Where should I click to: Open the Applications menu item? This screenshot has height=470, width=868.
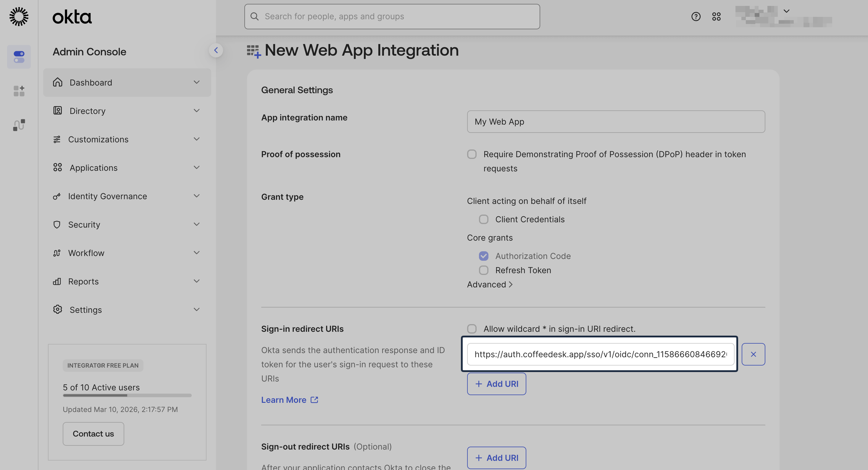click(93, 168)
